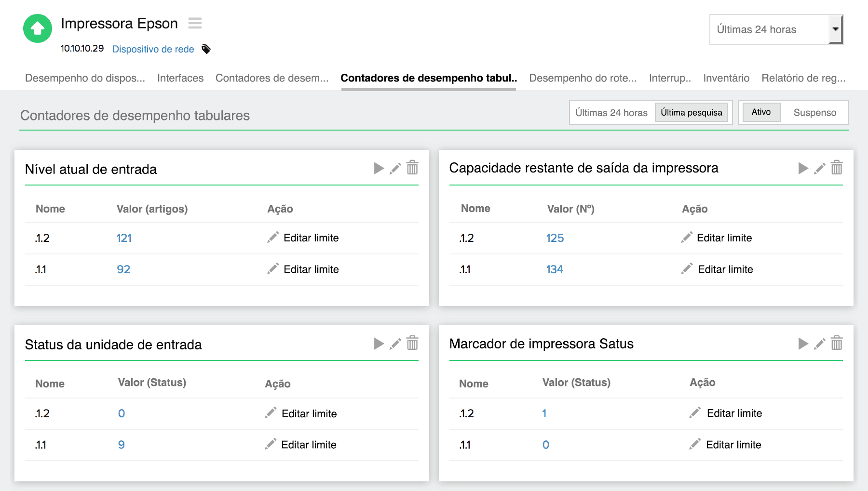
Task: Delete the Marcador de impressora Satus widget
Action: (x=837, y=344)
